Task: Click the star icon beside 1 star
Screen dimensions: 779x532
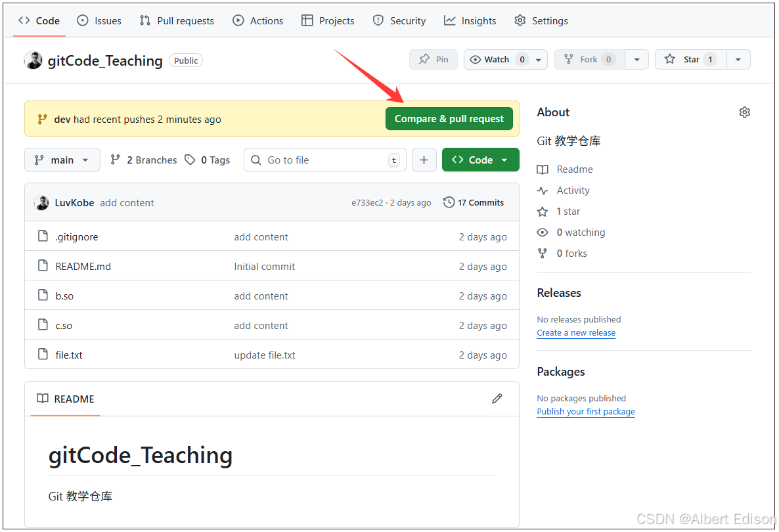Action: pyautogui.click(x=543, y=211)
